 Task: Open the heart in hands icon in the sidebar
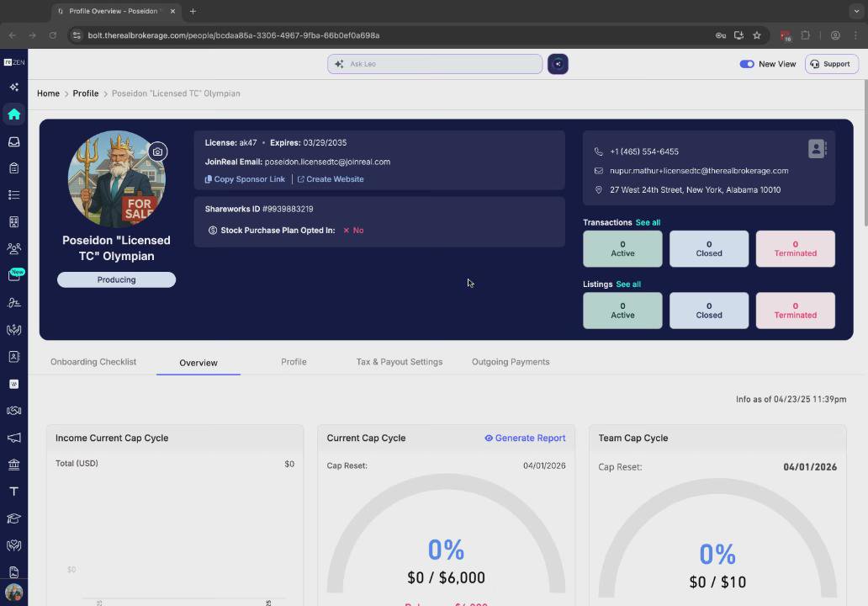pyautogui.click(x=13, y=545)
